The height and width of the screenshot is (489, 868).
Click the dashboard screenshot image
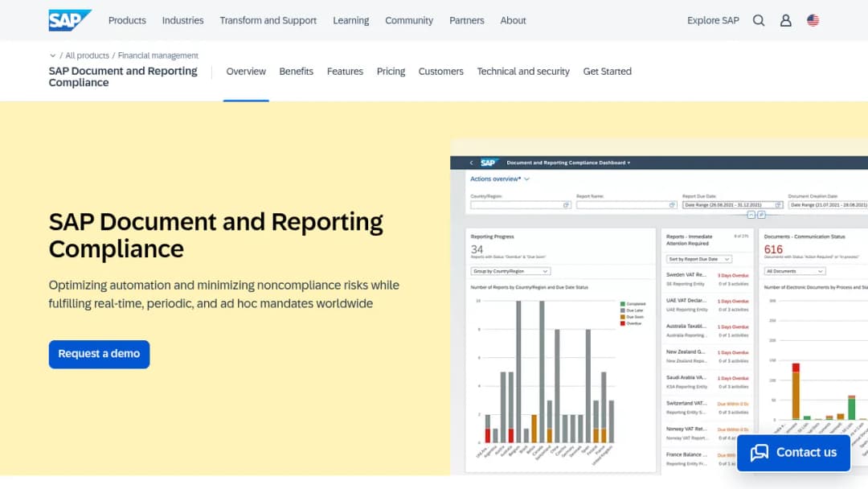[659, 307]
